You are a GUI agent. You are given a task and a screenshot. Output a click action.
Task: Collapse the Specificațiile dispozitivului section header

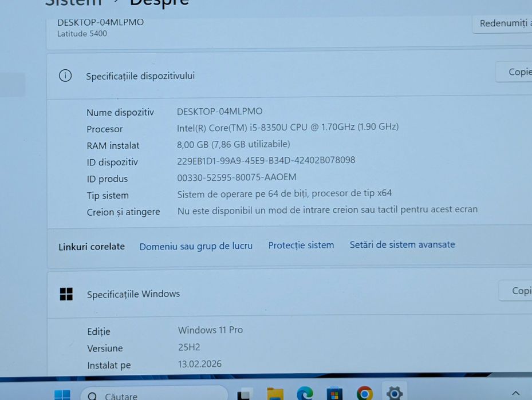click(289, 75)
